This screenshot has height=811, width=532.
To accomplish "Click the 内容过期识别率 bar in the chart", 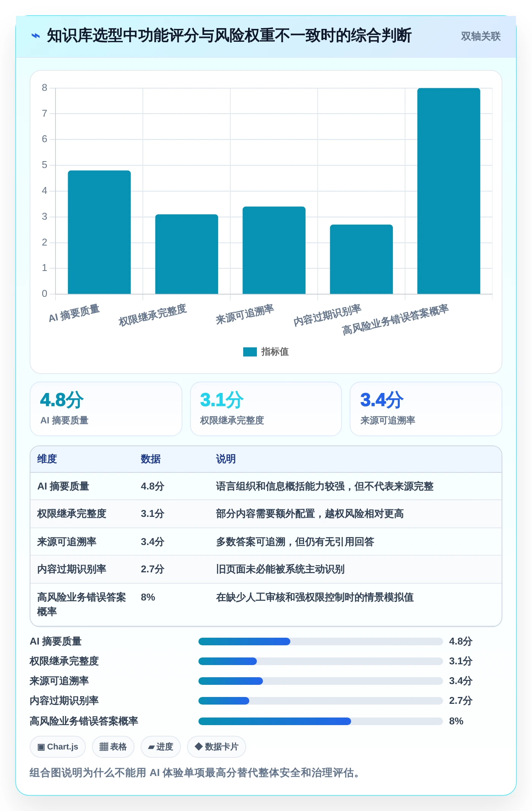I will 361,259.
